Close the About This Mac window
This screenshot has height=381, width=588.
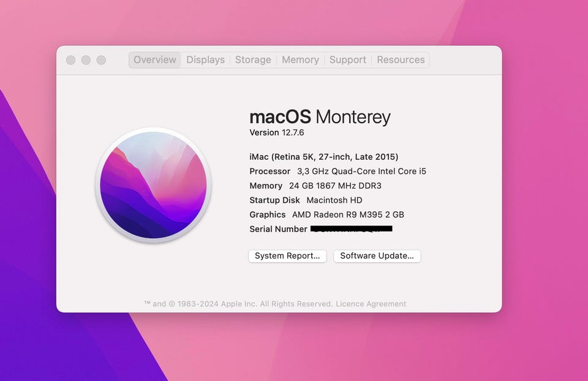click(x=70, y=60)
